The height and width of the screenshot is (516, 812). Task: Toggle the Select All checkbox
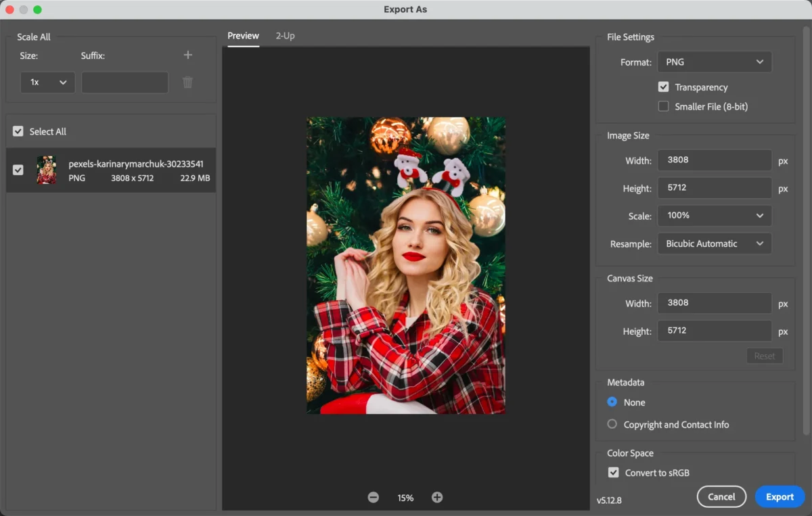[x=18, y=131]
